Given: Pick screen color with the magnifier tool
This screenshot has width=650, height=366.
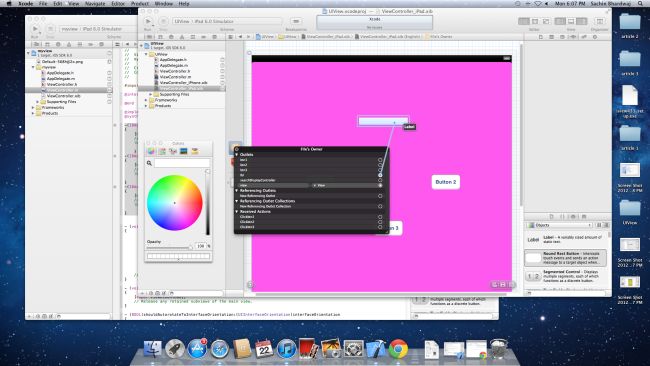Looking at the screenshot, I should [149, 163].
